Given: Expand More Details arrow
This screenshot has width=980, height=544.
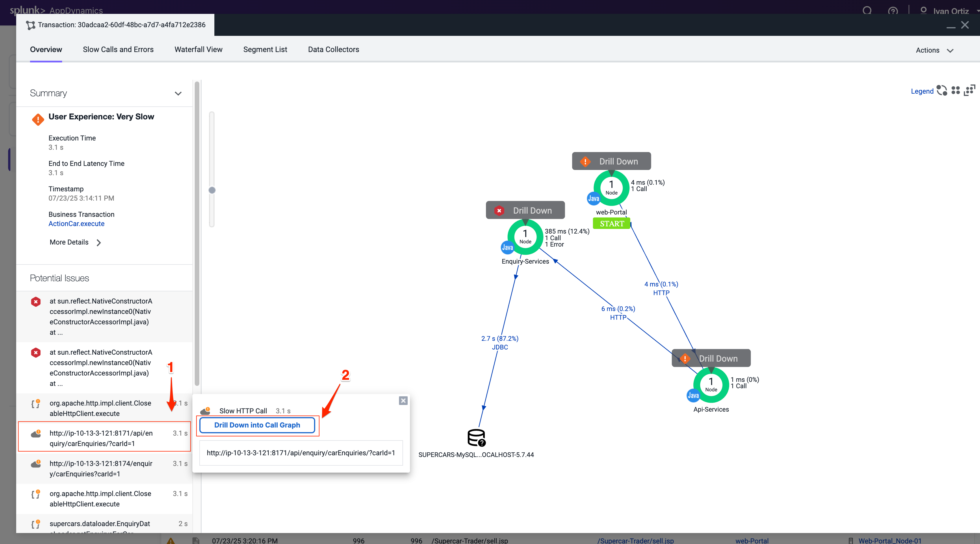Looking at the screenshot, I should pyautogui.click(x=99, y=243).
